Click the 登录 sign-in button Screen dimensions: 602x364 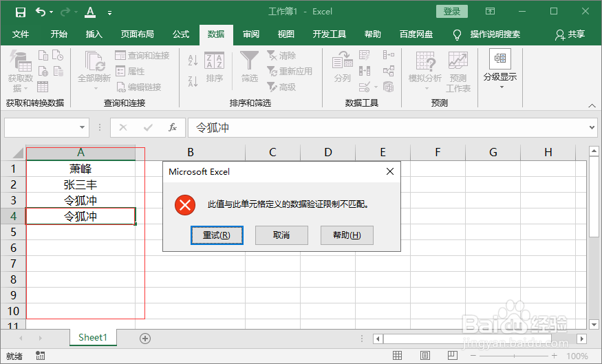click(x=452, y=12)
